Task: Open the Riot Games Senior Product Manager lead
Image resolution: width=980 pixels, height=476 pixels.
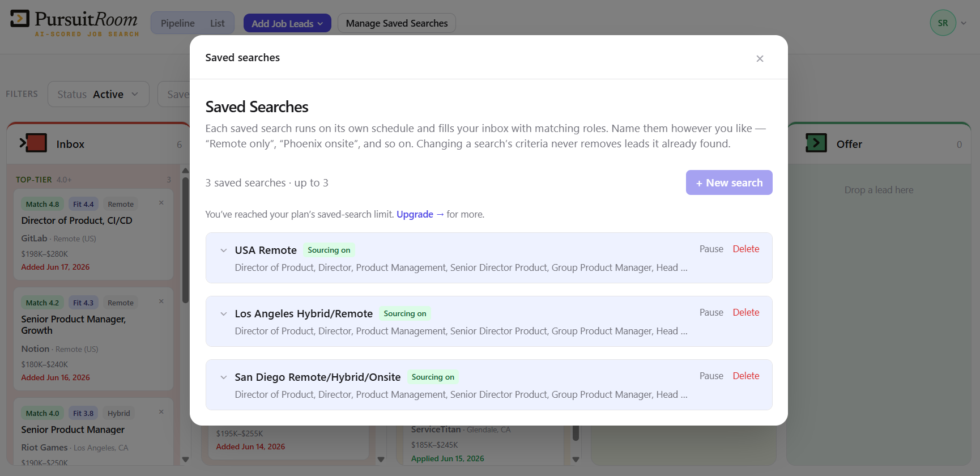Action: click(73, 430)
